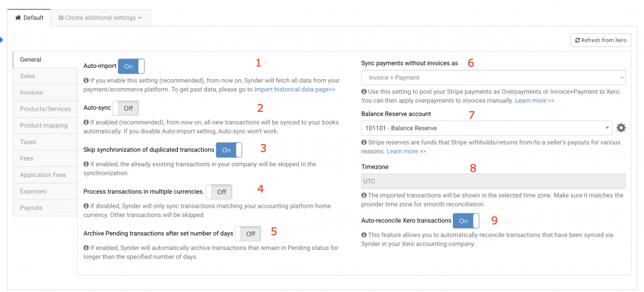Open Import historical data page link
The width and height of the screenshot is (644, 292).
(294, 89)
